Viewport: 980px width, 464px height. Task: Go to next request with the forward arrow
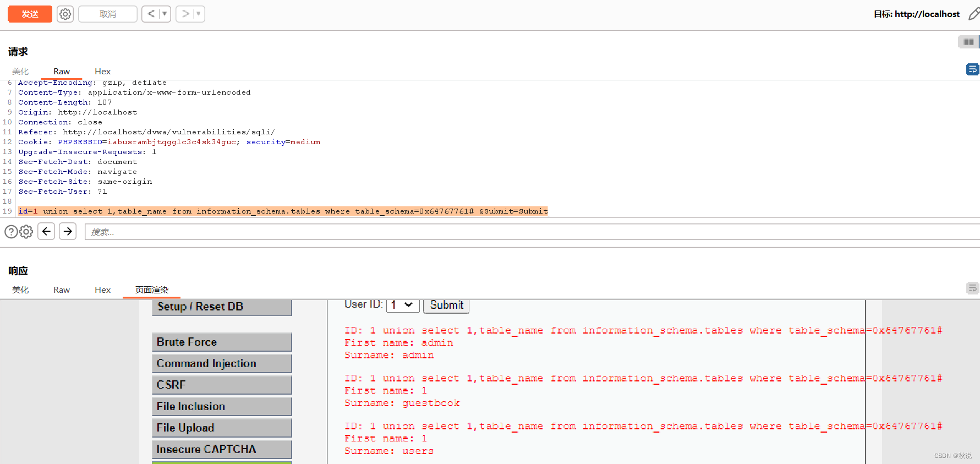pos(185,14)
